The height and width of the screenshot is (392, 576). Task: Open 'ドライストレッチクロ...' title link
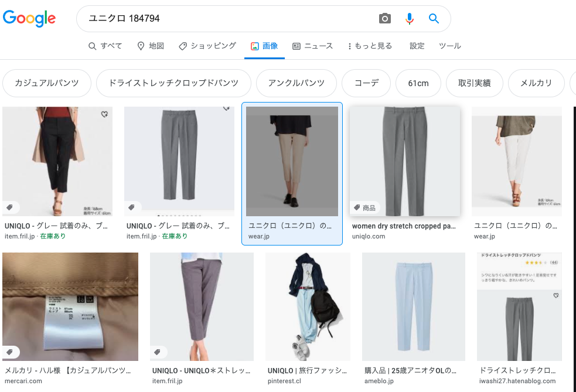point(517,370)
